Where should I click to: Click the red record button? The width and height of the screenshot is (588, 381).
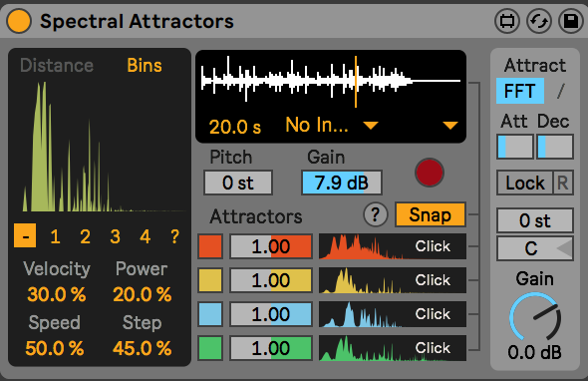pyautogui.click(x=430, y=173)
